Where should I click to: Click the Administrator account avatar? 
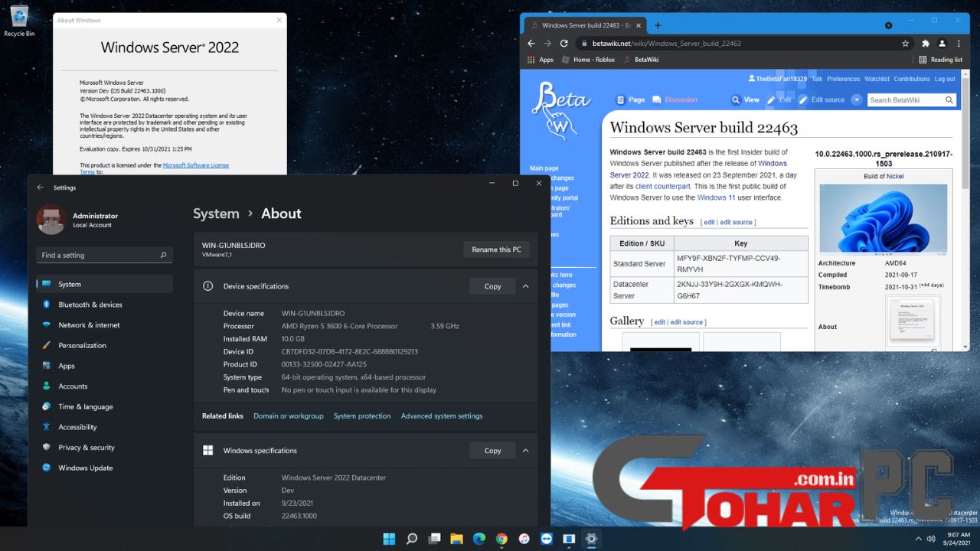(51, 220)
